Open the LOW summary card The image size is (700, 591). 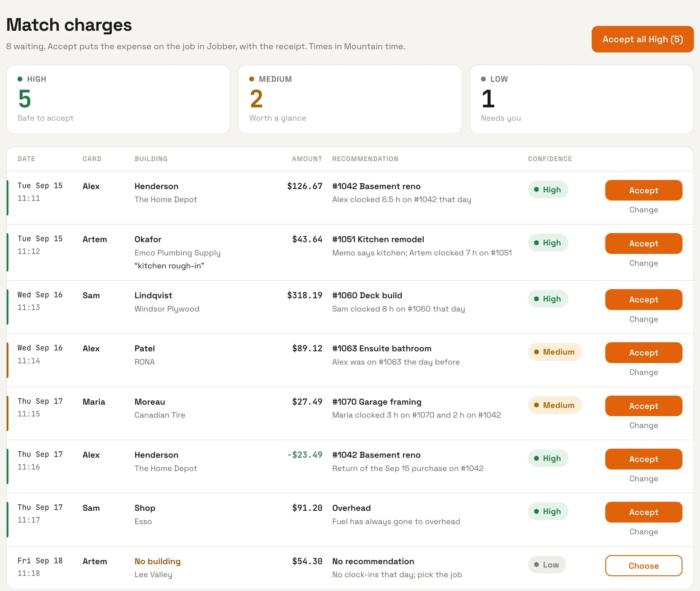(x=581, y=100)
